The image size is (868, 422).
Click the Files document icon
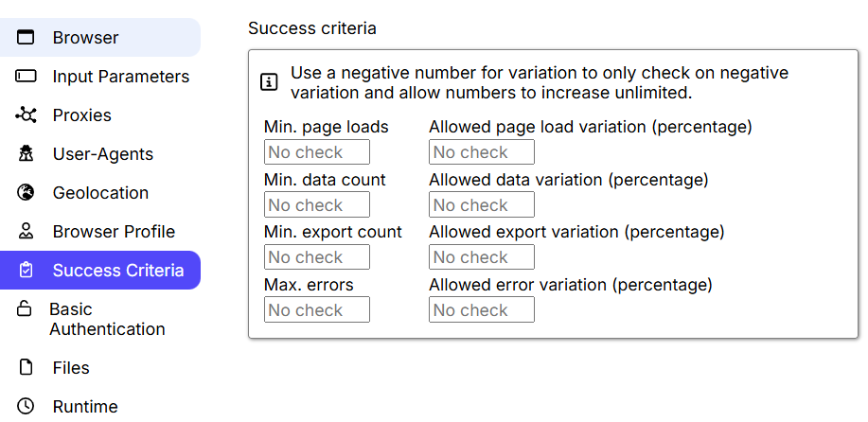(26, 368)
